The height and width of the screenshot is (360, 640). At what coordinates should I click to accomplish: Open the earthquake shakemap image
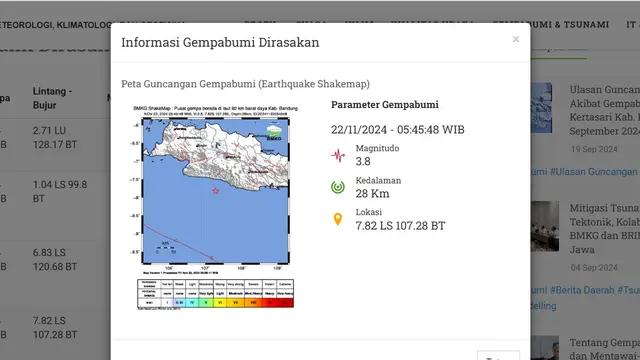[215, 207]
